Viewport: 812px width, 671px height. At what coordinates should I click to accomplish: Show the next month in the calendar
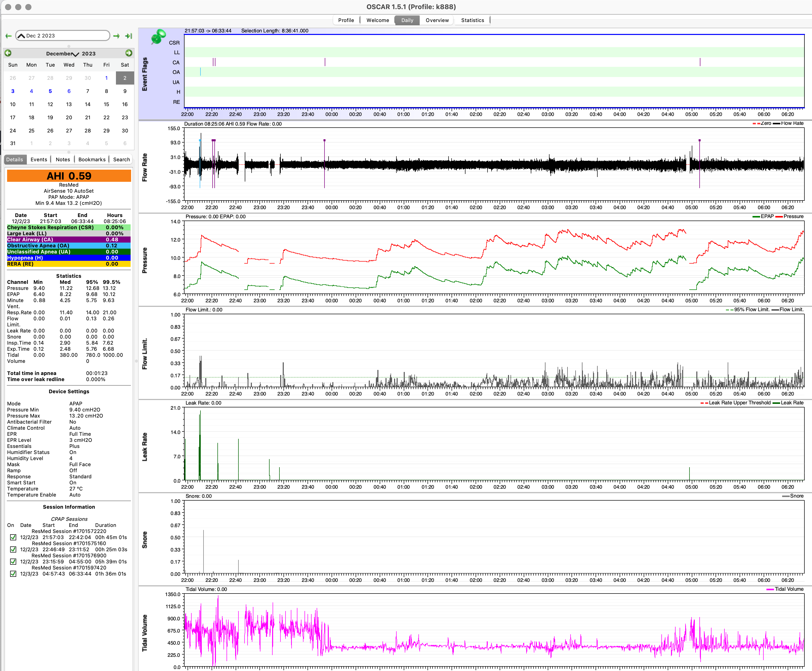(129, 53)
